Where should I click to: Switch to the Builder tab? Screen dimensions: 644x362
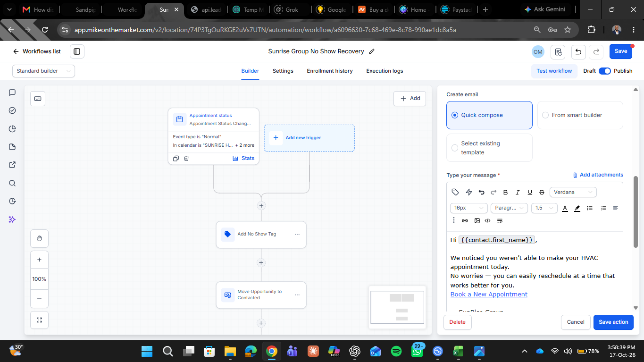point(250,71)
